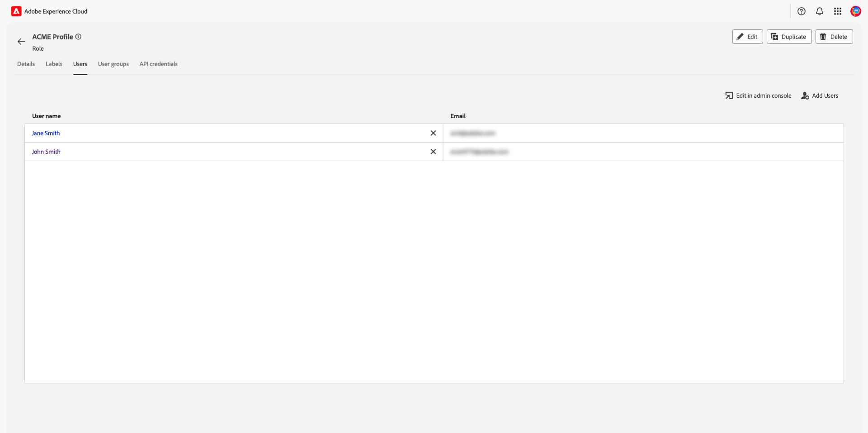Go back using the left arrow
868x433 pixels.
[21, 42]
